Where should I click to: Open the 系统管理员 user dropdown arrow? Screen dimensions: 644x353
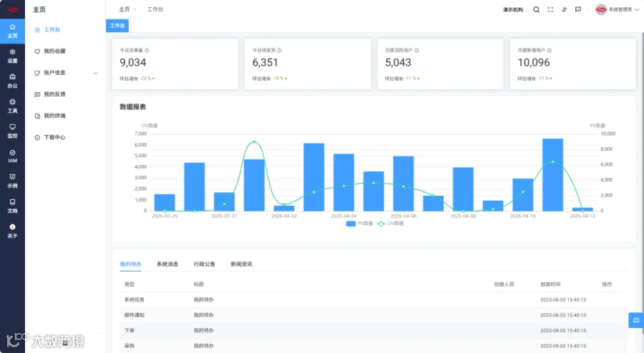tap(637, 9)
